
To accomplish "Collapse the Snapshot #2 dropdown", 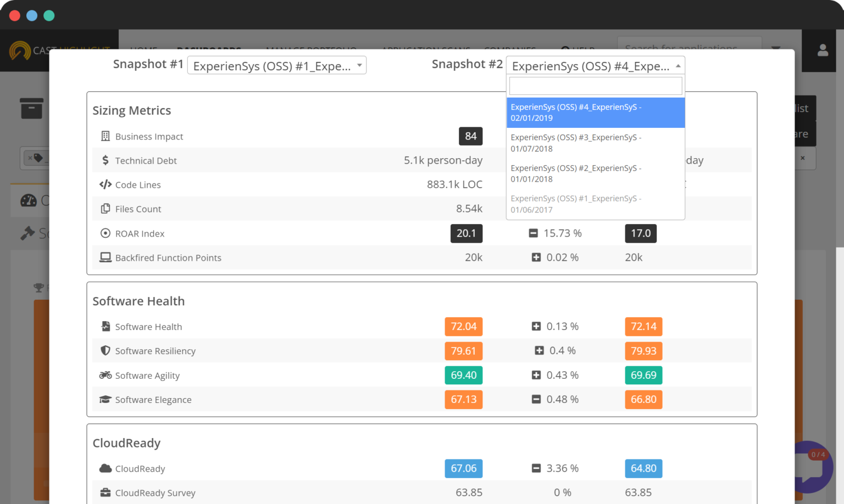I will (x=596, y=65).
